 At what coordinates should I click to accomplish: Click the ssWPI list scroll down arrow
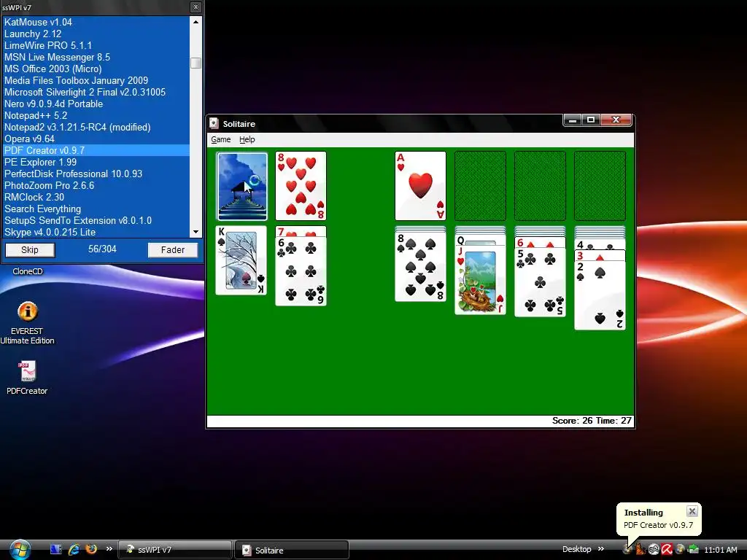pyautogui.click(x=196, y=232)
